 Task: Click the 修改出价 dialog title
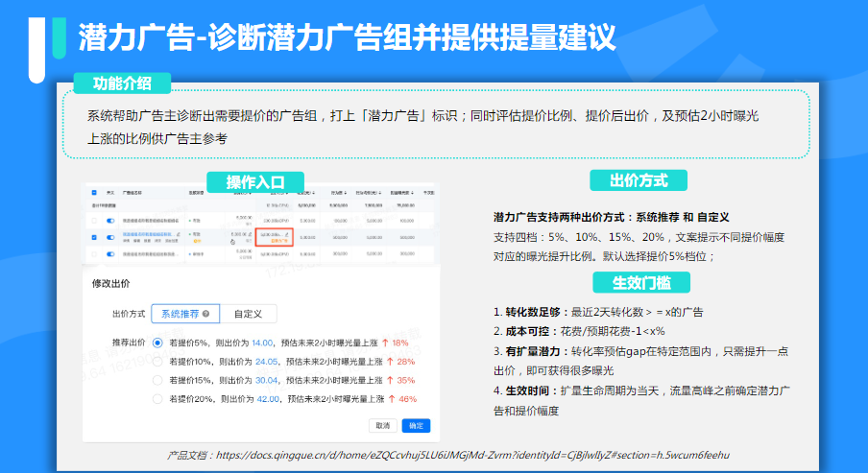pos(110,283)
